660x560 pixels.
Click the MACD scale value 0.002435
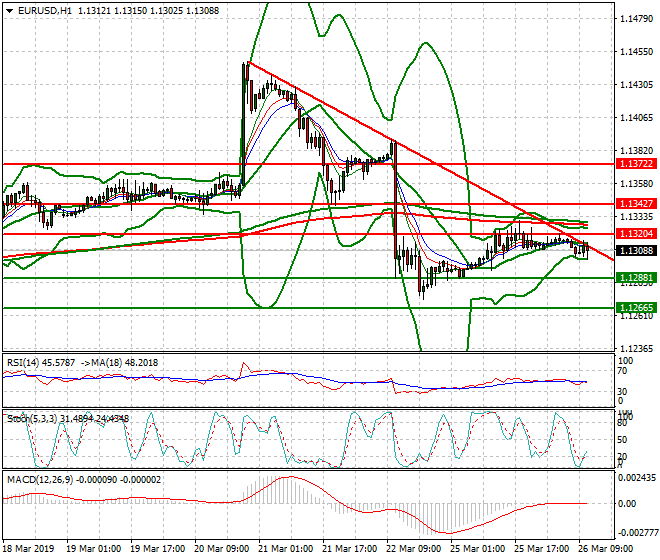coord(637,478)
